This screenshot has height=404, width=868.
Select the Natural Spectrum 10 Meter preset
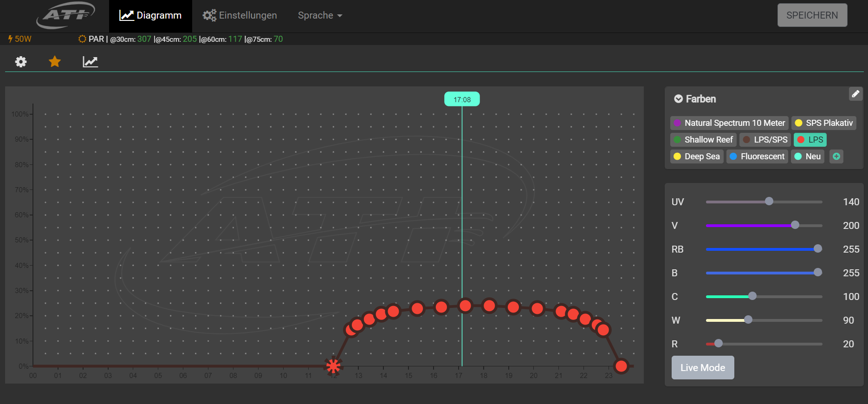(729, 123)
